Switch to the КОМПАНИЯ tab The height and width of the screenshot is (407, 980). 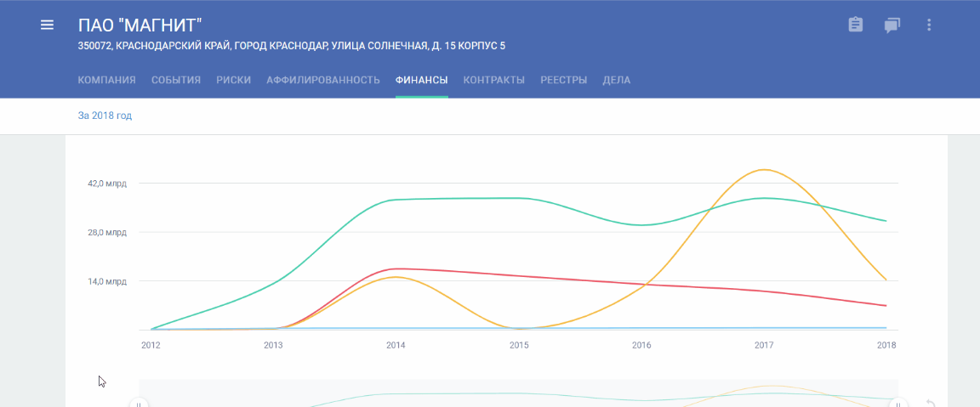click(107, 80)
